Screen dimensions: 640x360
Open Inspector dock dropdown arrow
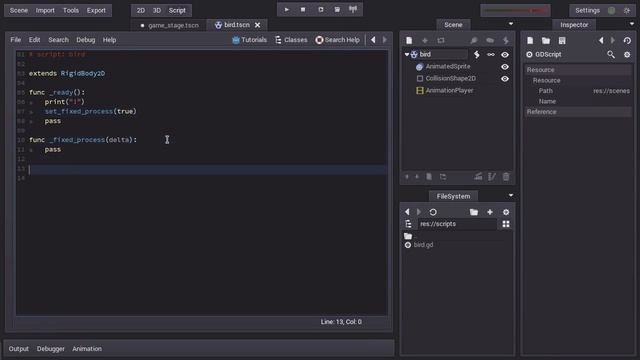click(x=632, y=24)
